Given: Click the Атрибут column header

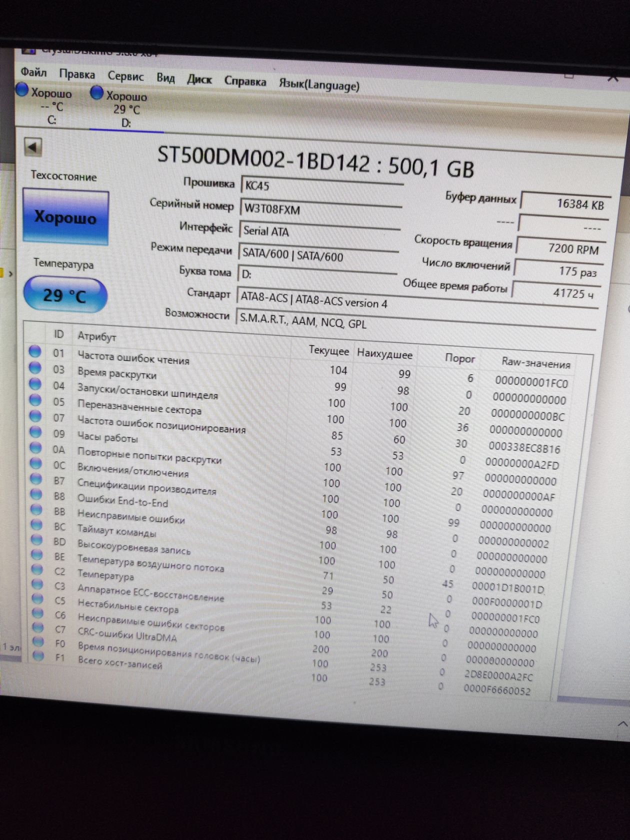Looking at the screenshot, I should (x=97, y=337).
